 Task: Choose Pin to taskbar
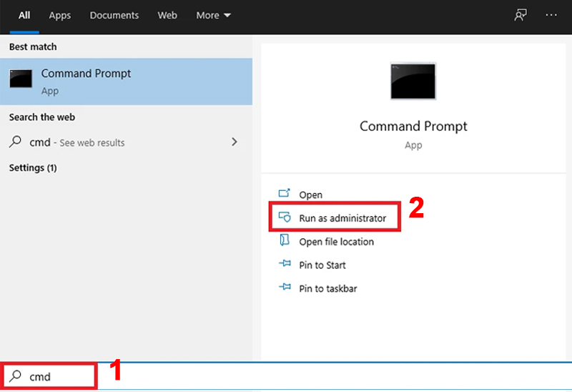pyautogui.click(x=328, y=288)
